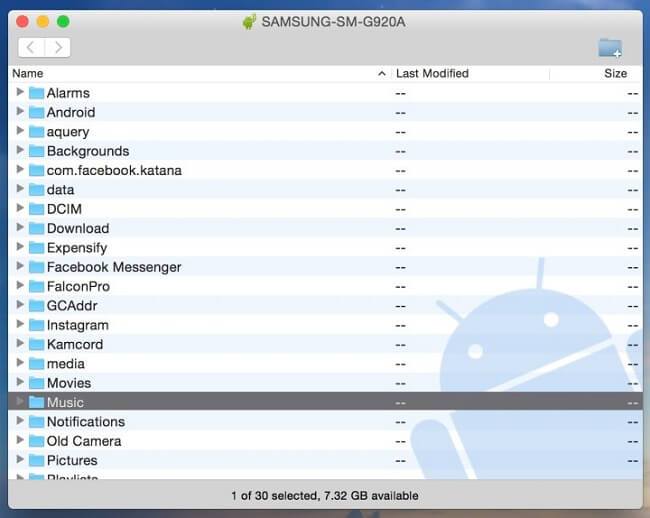Select the Android folder icon

click(36, 112)
